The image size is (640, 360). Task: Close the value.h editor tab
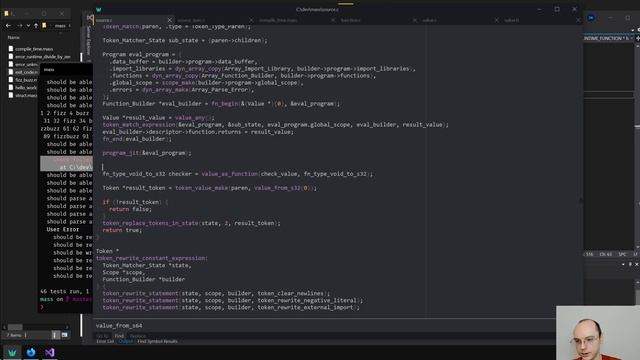(x=578, y=20)
